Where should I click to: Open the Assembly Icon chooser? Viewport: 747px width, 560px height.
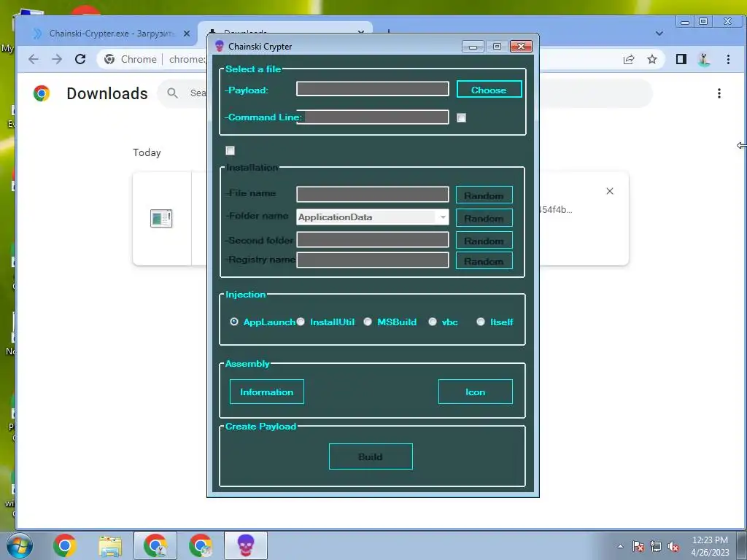[x=476, y=392]
